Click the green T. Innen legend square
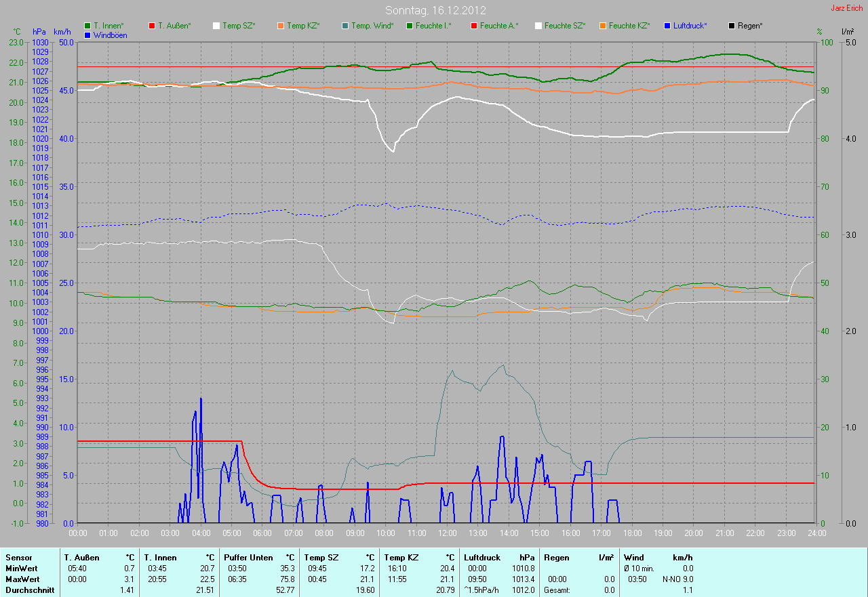Image resolution: width=868 pixels, height=597 pixels. (87, 26)
